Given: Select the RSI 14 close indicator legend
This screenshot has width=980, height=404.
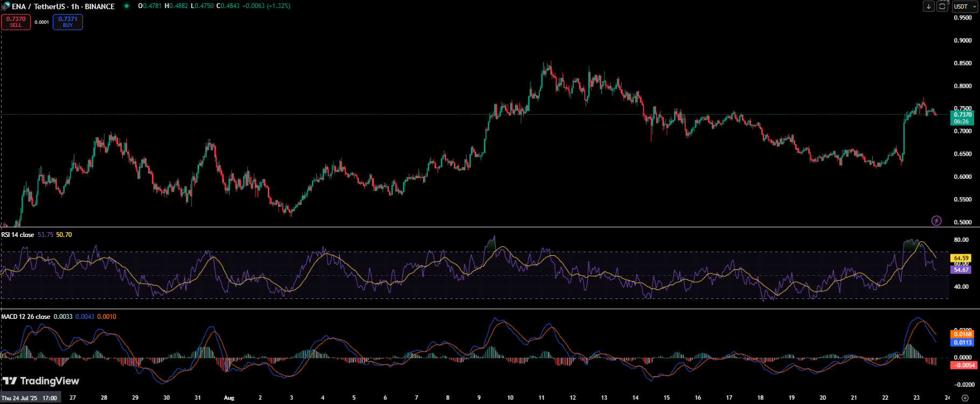Looking at the screenshot, I should (x=18, y=235).
